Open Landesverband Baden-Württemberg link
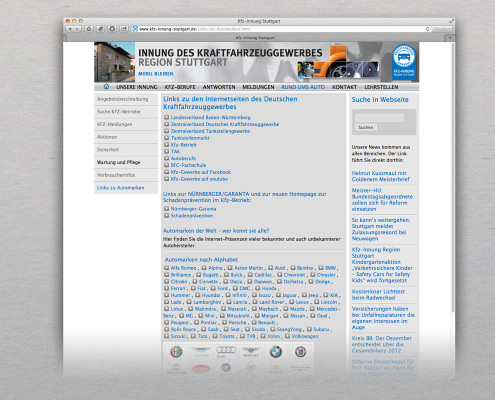Viewport: 495px width, 400px height. [210, 117]
